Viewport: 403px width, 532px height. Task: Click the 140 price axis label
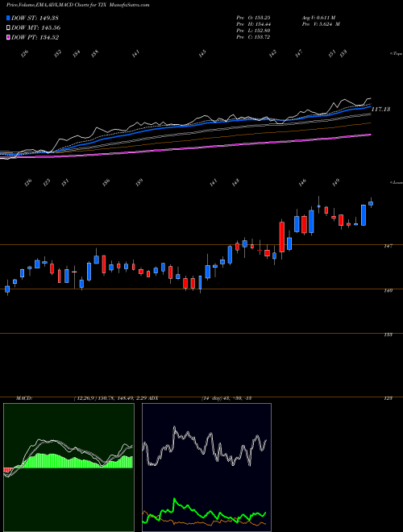point(388,290)
